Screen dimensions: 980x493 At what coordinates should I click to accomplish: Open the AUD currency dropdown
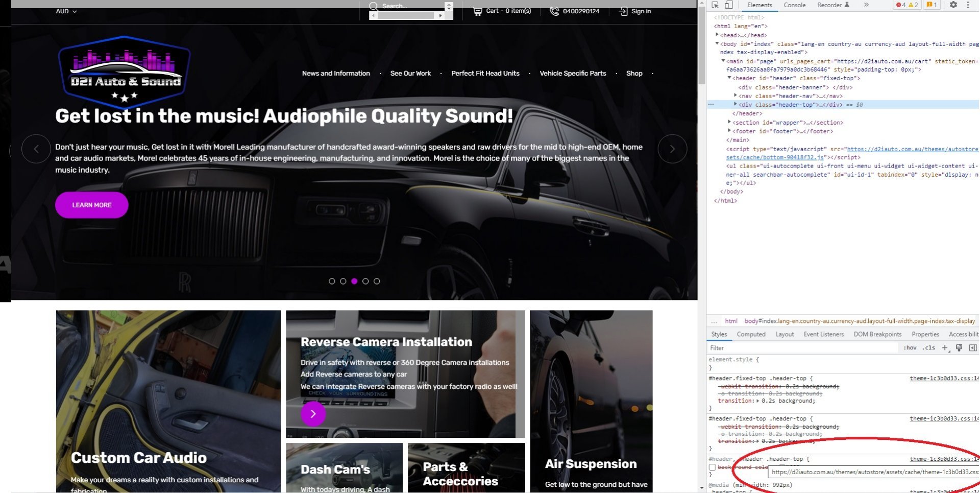point(66,11)
